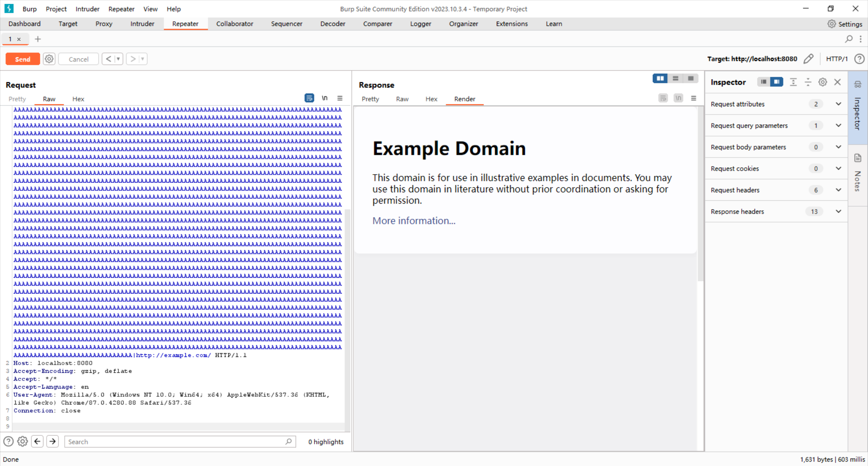Open Inspector panel settings gear
The height and width of the screenshot is (466, 868).
(x=822, y=82)
